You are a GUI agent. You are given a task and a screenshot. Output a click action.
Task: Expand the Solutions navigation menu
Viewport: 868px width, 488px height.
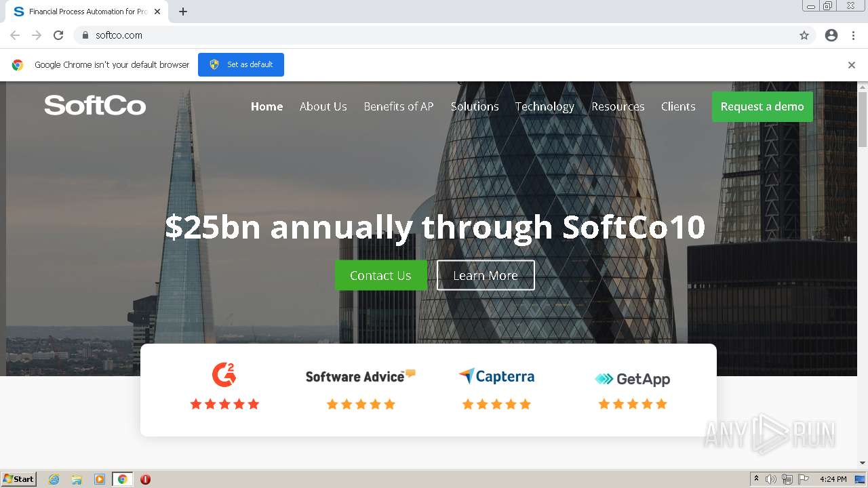(x=475, y=106)
